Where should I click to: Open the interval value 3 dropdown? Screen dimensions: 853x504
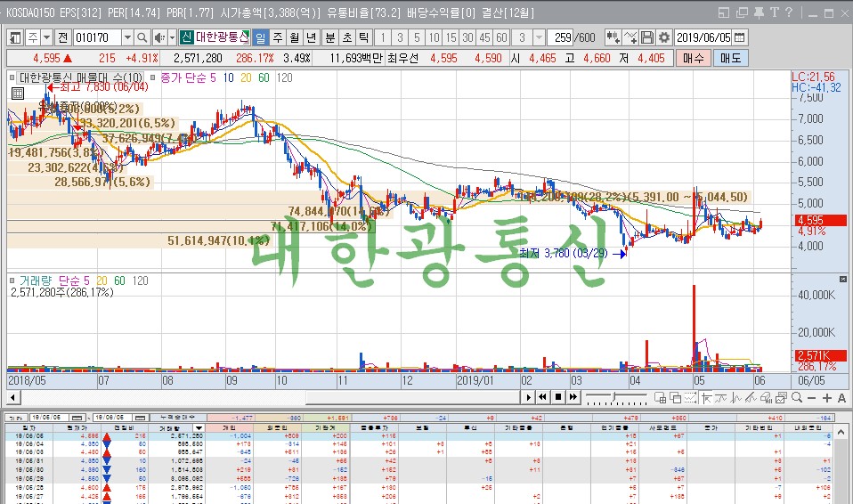pos(539,37)
